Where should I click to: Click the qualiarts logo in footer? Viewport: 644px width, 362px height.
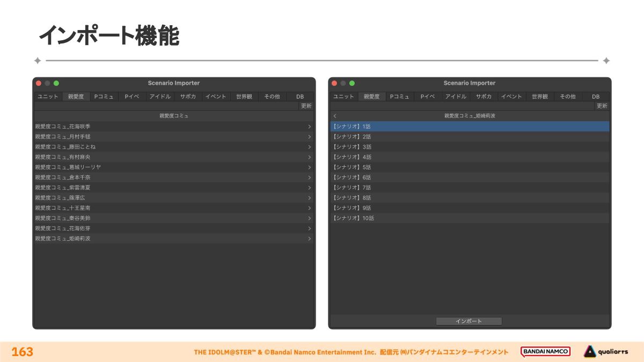pos(606,352)
